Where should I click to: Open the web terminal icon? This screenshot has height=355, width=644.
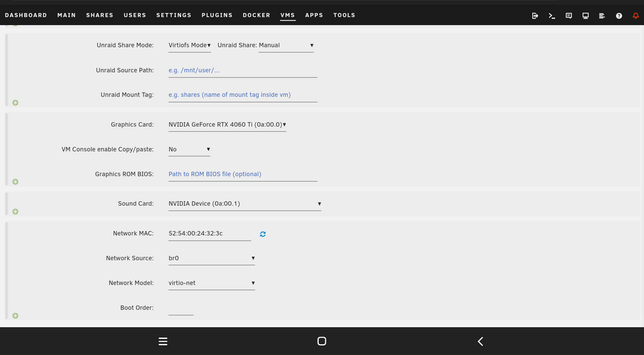tap(552, 15)
